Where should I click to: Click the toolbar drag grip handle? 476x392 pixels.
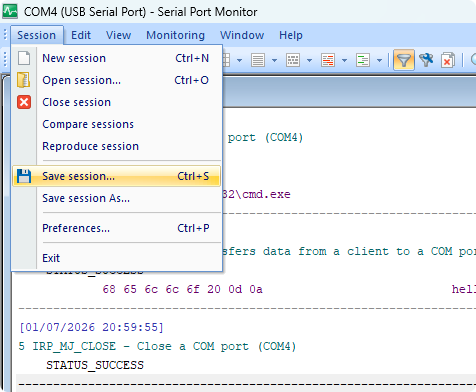point(5,60)
